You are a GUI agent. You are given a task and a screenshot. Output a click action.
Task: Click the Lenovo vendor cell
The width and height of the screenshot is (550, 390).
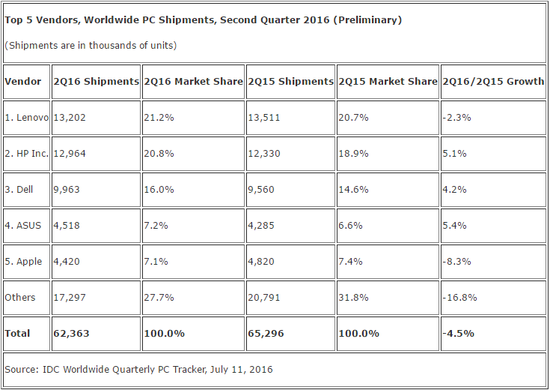(27, 117)
